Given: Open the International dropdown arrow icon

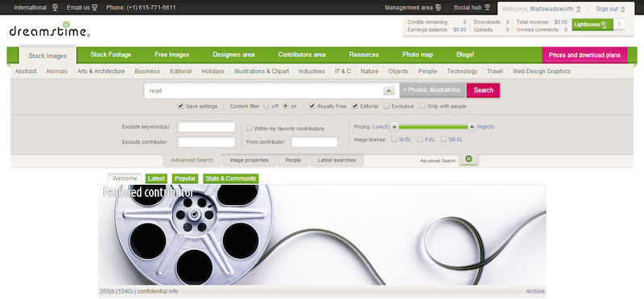Looking at the screenshot, I should 55,7.
